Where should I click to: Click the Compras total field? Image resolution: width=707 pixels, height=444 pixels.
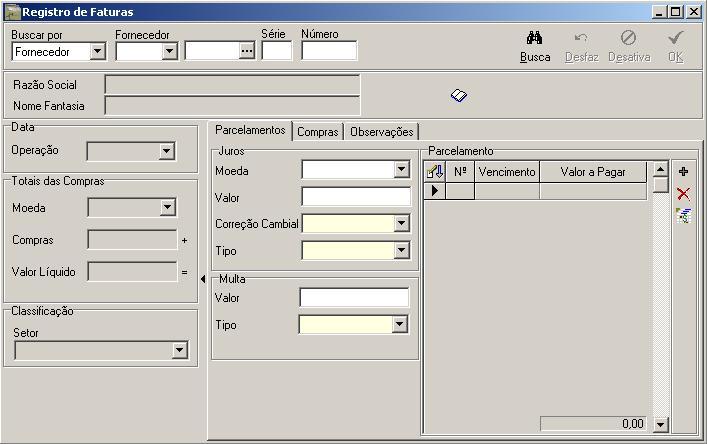point(132,240)
